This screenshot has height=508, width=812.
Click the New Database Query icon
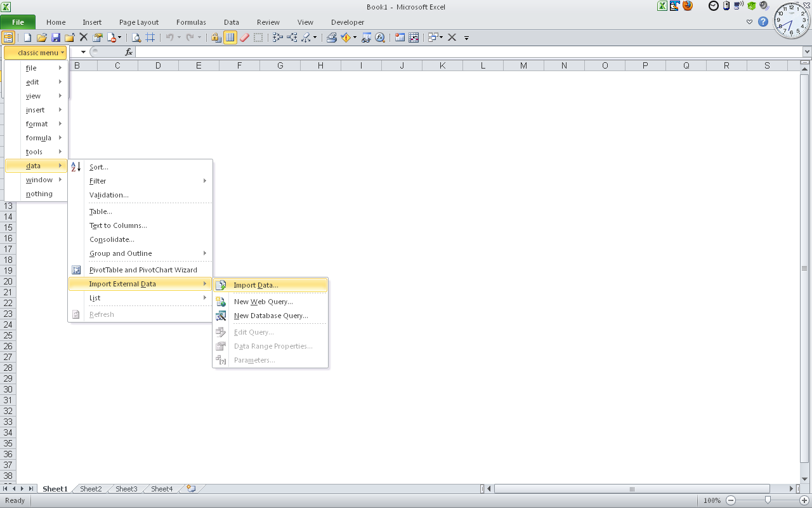(221, 316)
